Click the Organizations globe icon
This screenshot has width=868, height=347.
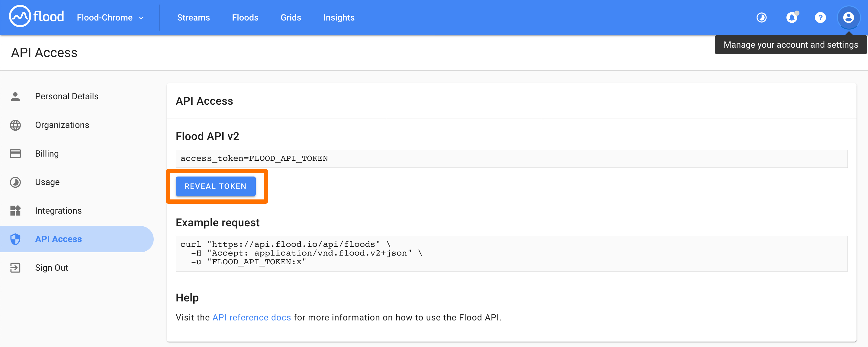coord(15,125)
